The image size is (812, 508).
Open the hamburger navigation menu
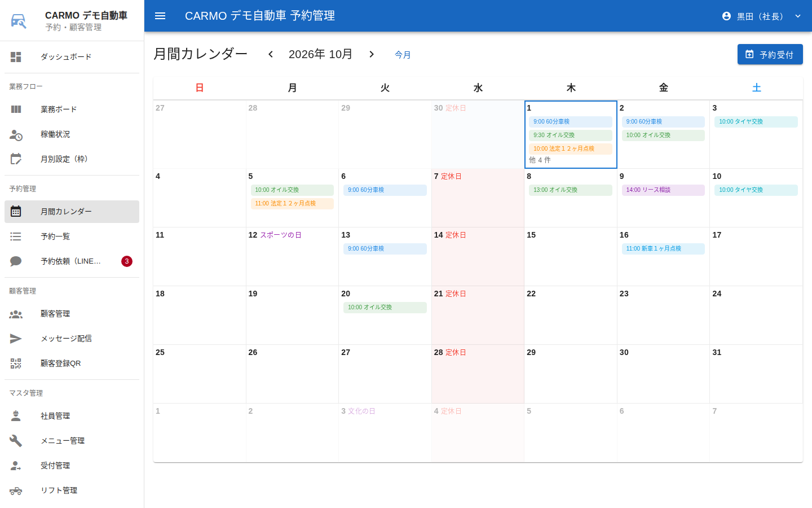pos(160,16)
